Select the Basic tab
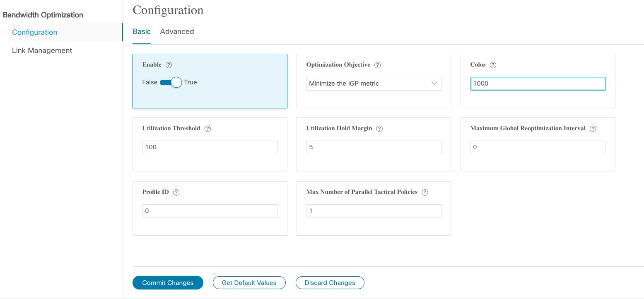The height and width of the screenshot is (299, 644). pos(142,31)
